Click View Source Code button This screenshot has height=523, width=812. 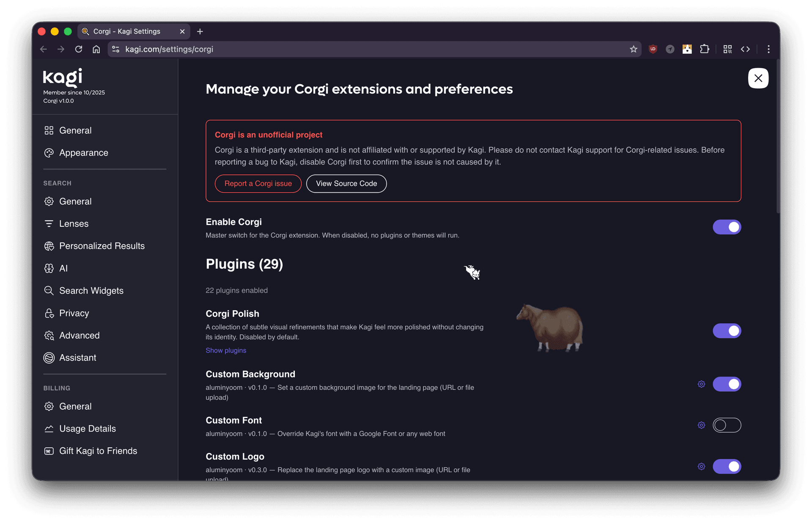(x=346, y=184)
